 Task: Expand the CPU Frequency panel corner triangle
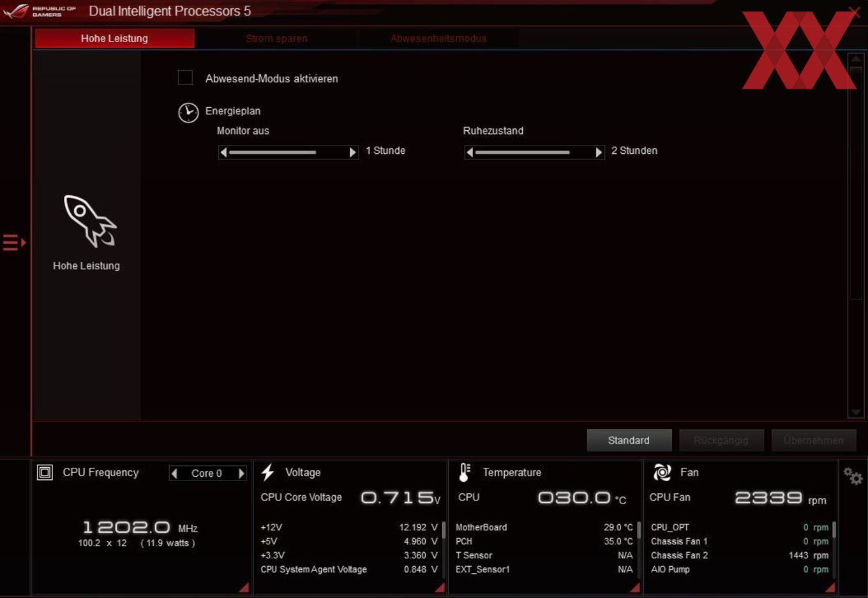(244, 588)
